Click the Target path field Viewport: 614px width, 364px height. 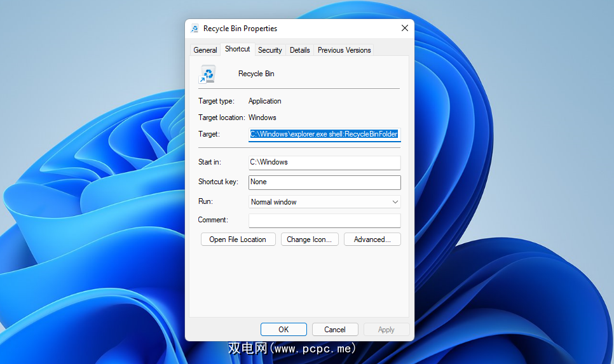click(x=325, y=134)
